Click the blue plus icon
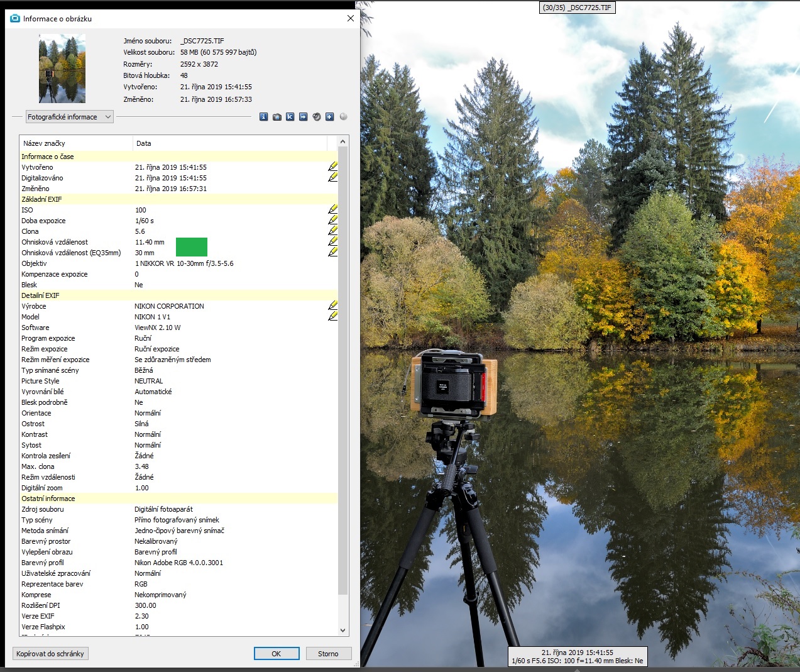The height and width of the screenshot is (672, 800). 329,117
